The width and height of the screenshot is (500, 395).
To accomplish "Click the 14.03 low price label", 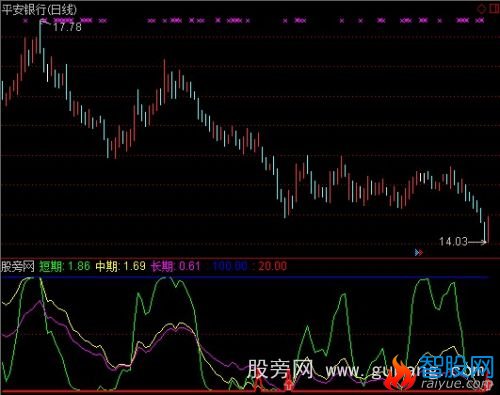I will (x=453, y=241).
